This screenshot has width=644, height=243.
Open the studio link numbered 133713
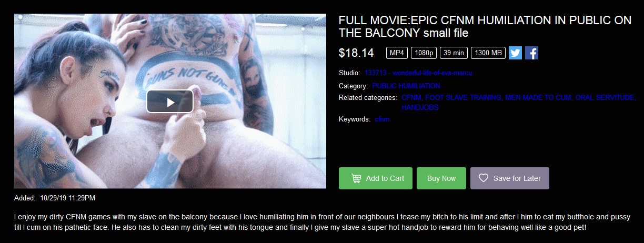(x=415, y=73)
